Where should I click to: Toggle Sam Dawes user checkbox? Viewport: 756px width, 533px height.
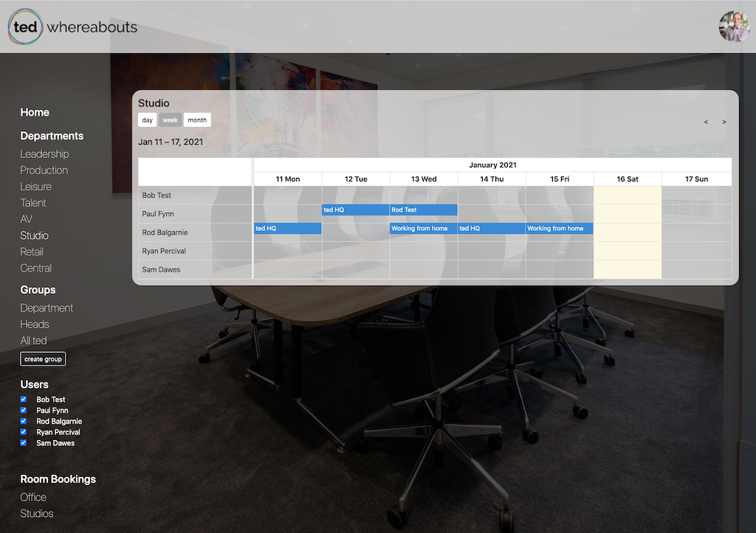[23, 443]
